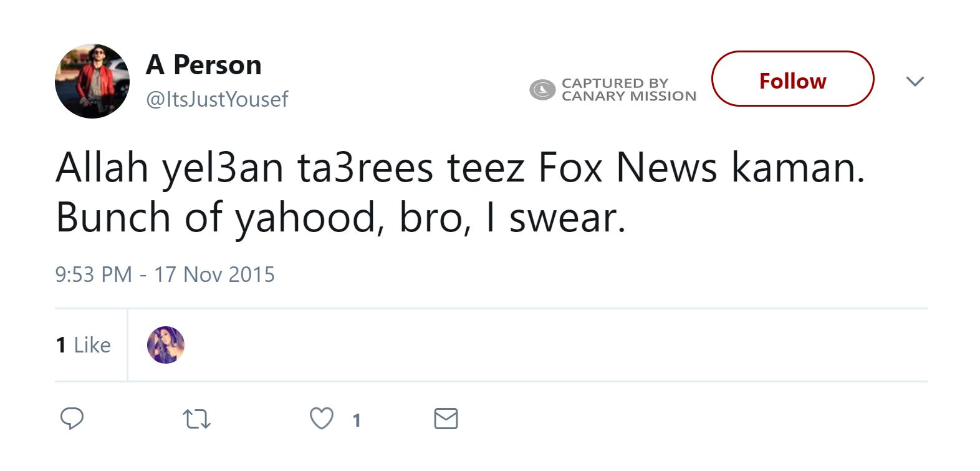
Task: Click the date "17 Nov 2015"
Action: click(x=214, y=274)
